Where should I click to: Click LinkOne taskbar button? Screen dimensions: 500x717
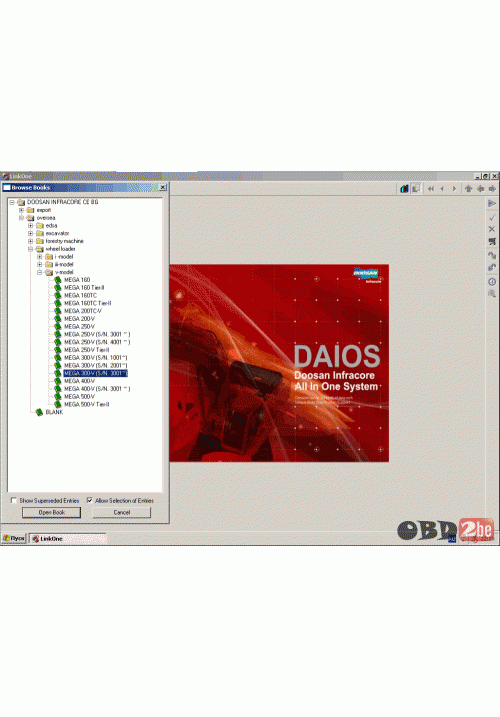pyautogui.click(x=68, y=538)
